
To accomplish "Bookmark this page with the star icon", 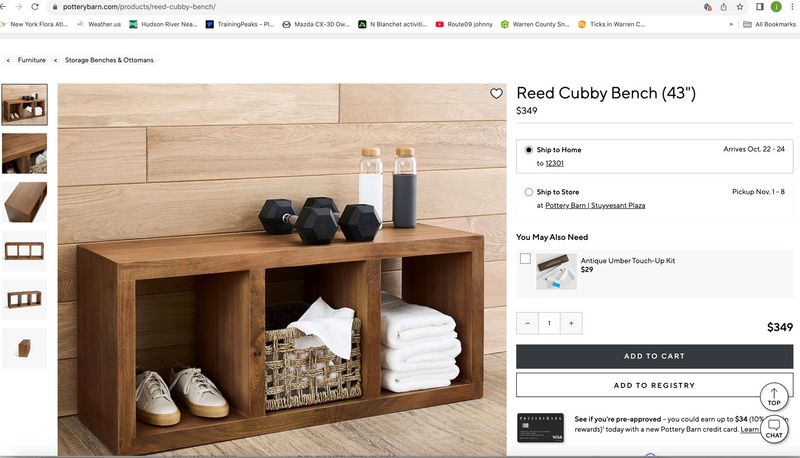I will click(x=739, y=7).
